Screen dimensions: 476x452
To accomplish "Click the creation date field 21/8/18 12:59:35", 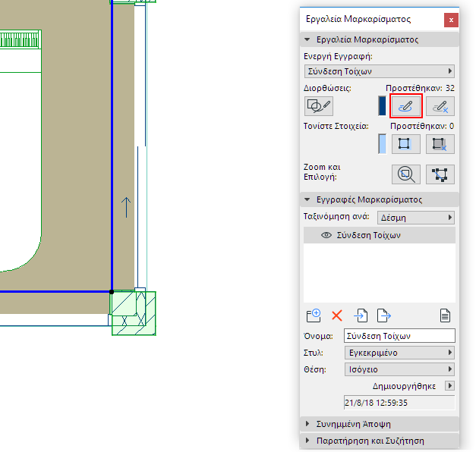I will tap(399, 403).
